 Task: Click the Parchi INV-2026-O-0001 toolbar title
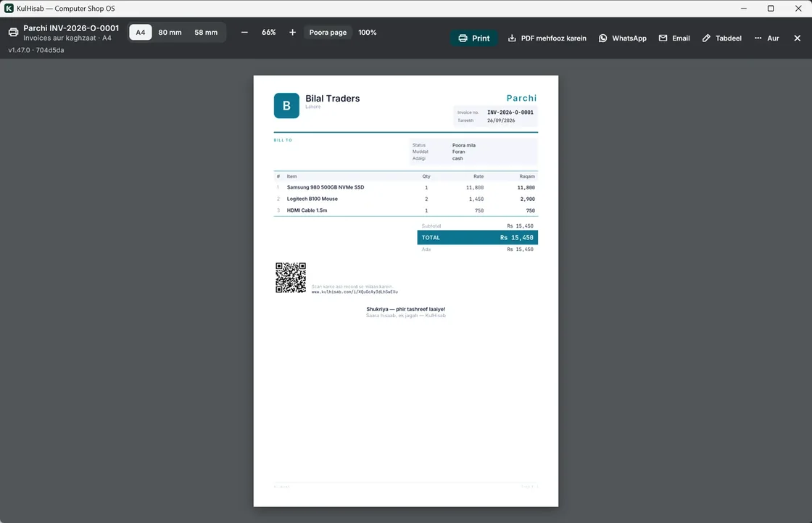(71, 28)
